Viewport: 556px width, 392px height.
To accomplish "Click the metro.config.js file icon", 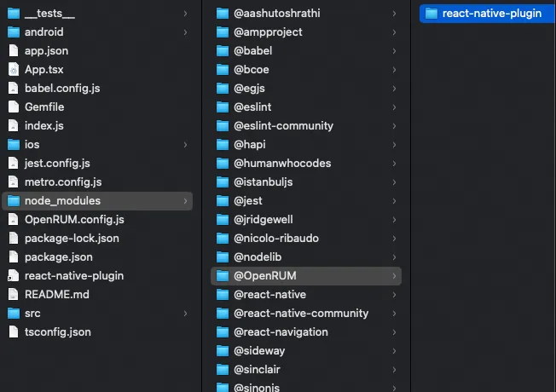I will (x=14, y=182).
